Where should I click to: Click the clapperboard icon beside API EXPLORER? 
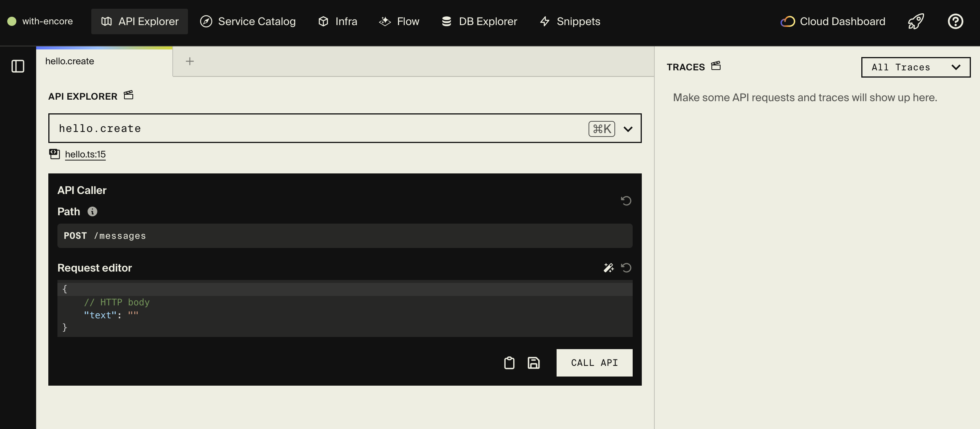pyautogui.click(x=128, y=95)
